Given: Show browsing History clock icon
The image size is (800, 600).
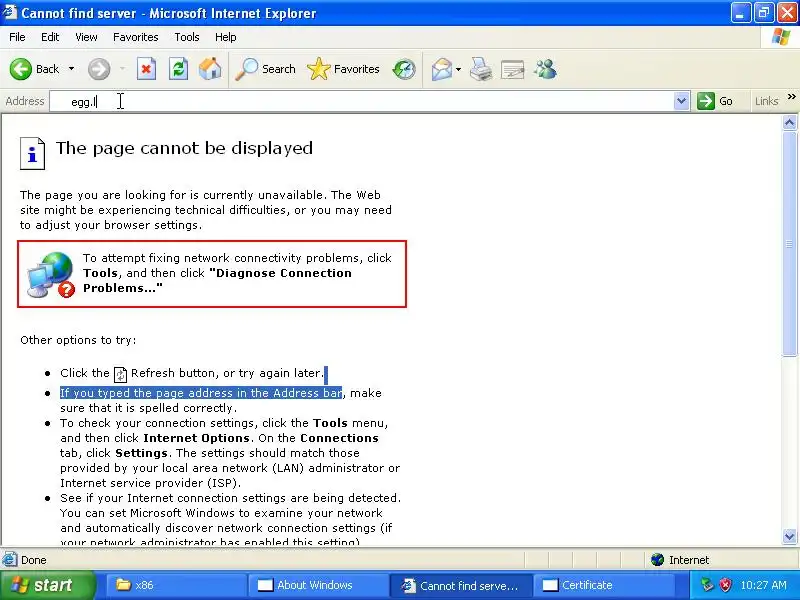Looking at the screenshot, I should click(x=404, y=69).
